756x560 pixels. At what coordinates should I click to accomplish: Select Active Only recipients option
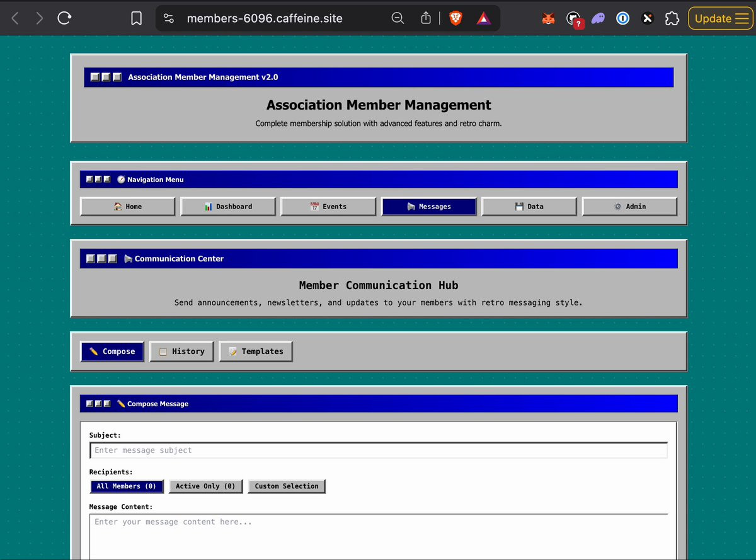point(205,486)
